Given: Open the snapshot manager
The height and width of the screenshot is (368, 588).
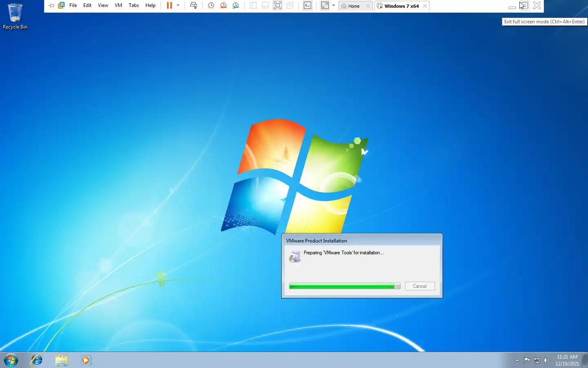Looking at the screenshot, I should coord(236,6).
